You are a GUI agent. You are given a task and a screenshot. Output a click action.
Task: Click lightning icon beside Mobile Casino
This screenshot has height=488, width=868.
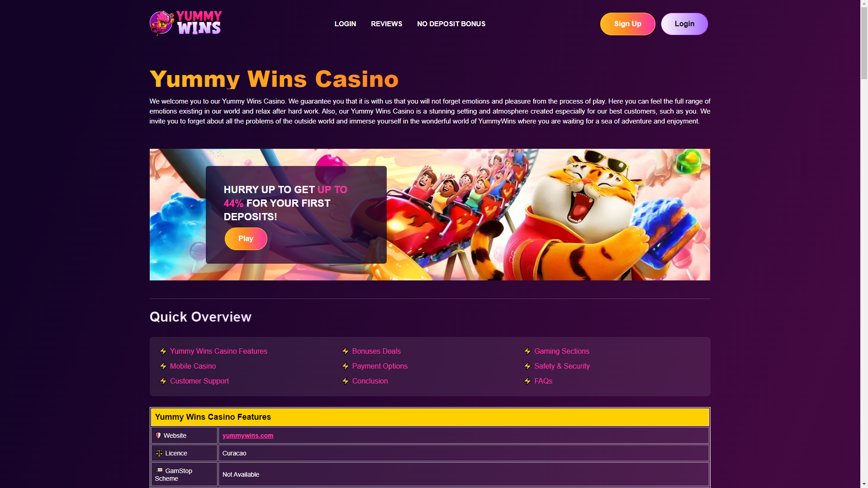point(163,366)
